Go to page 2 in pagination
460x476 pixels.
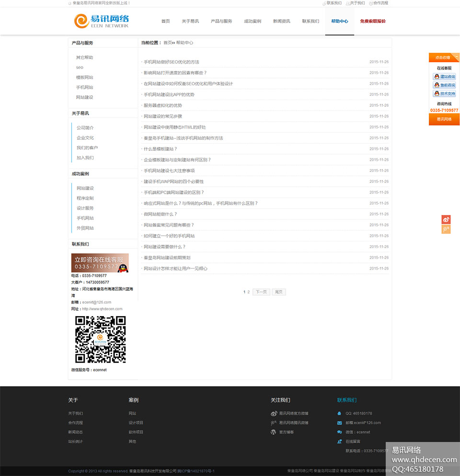[249, 292]
